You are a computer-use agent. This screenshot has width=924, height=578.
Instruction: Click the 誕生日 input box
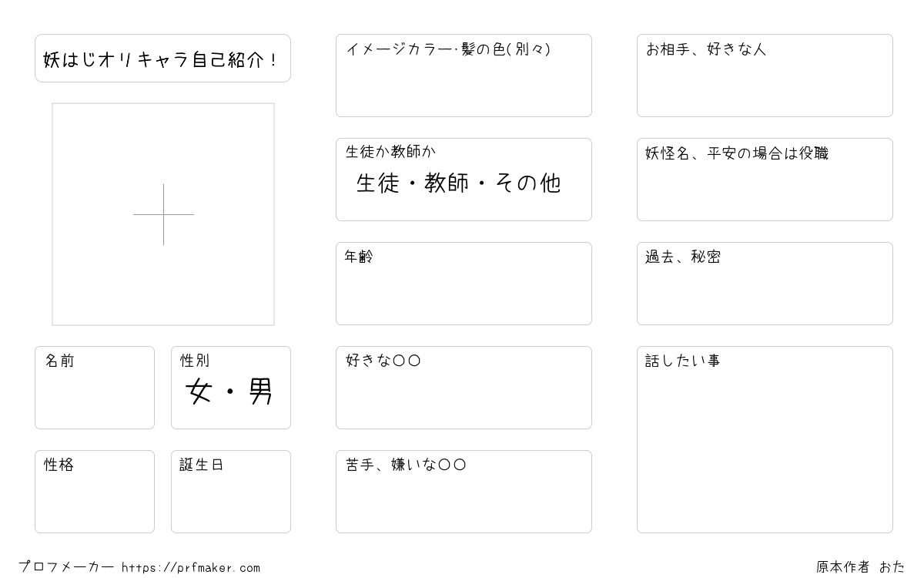coord(231,492)
